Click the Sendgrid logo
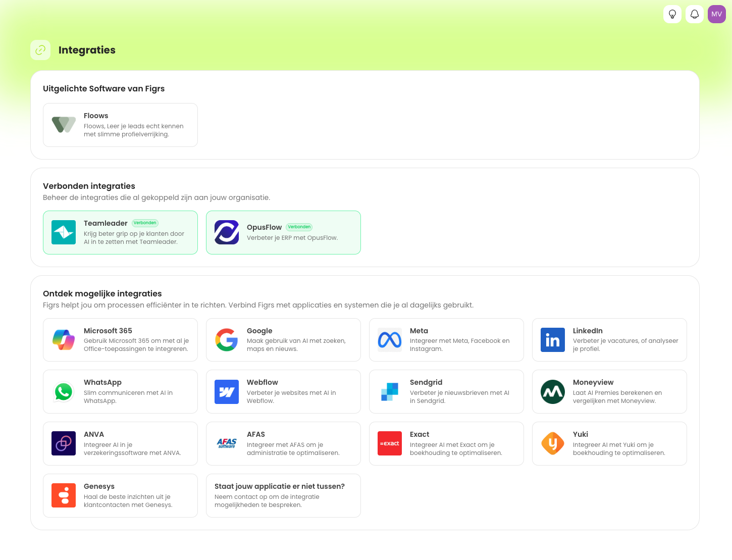 click(x=390, y=392)
